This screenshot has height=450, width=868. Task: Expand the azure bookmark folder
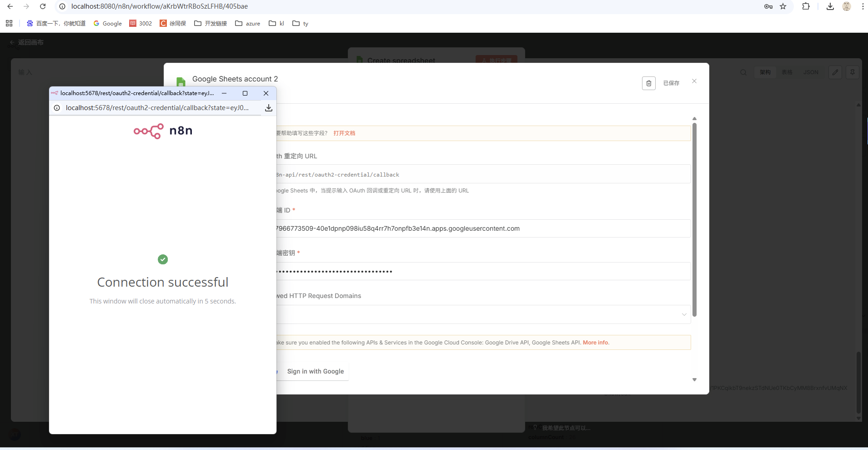tap(248, 23)
